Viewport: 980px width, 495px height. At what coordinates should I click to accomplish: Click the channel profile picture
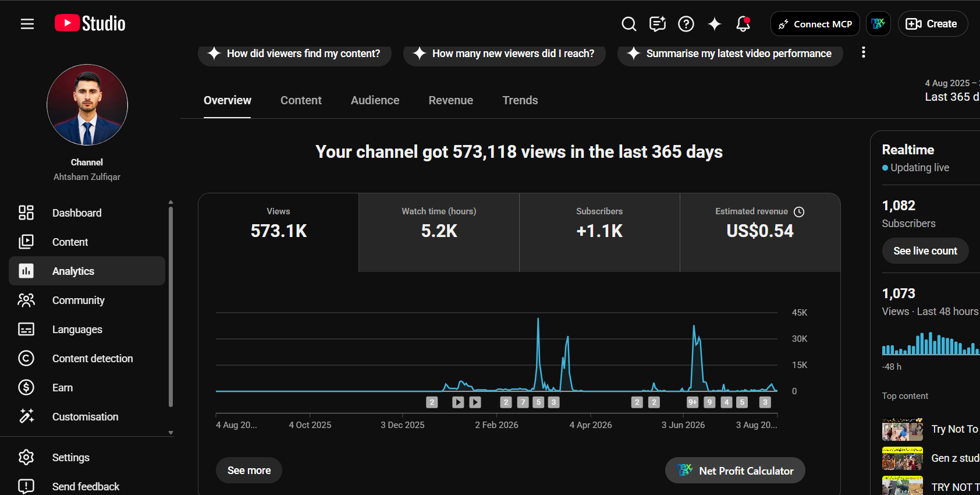[x=87, y=105]
